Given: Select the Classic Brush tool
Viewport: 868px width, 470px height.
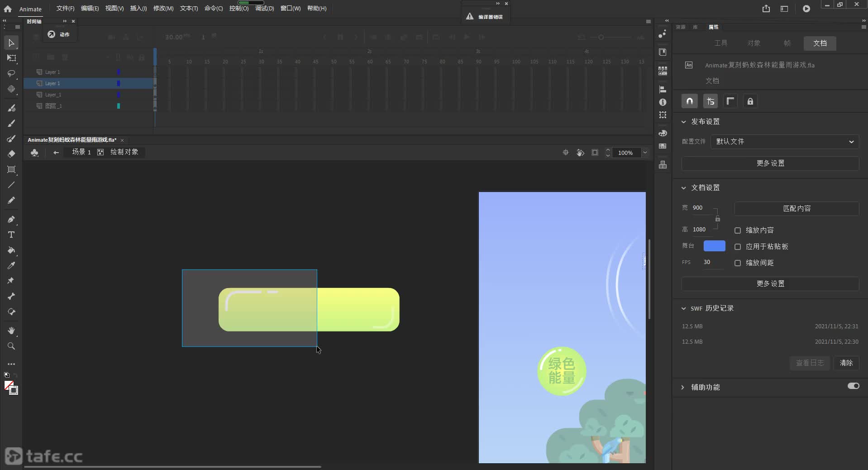Looking at the screenshot, I should [11, 123].
